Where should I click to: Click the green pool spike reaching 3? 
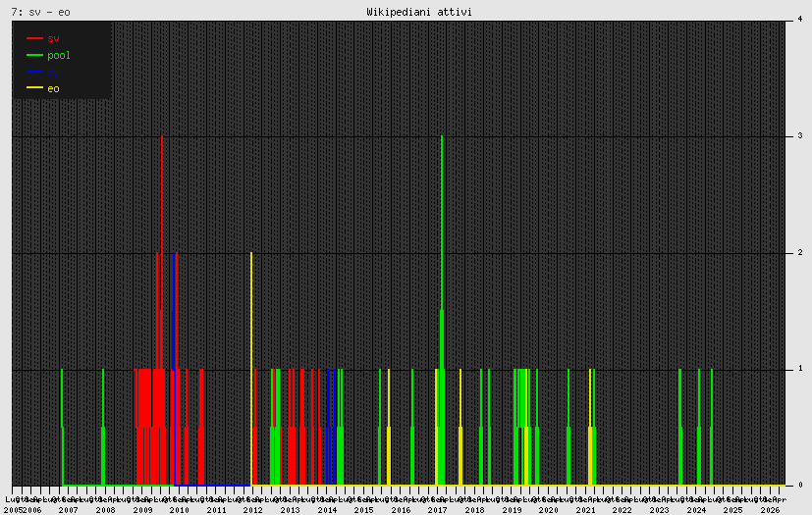tap(442, 311)
